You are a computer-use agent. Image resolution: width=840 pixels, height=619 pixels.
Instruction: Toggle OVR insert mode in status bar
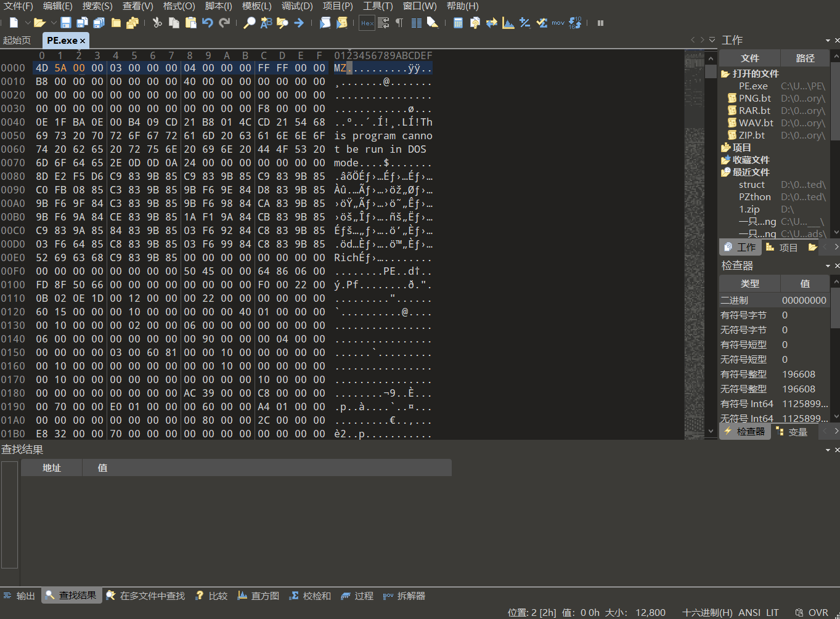pyautogui.click(x=818, y=612)
